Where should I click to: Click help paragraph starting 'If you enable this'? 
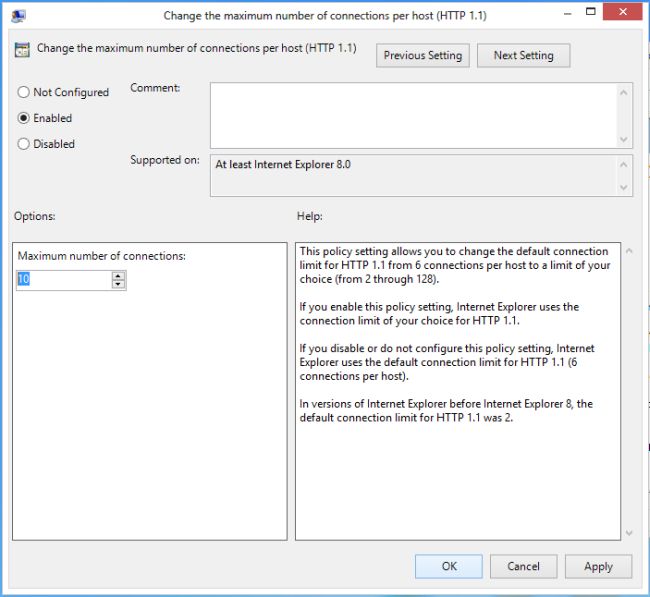[439, 313]
